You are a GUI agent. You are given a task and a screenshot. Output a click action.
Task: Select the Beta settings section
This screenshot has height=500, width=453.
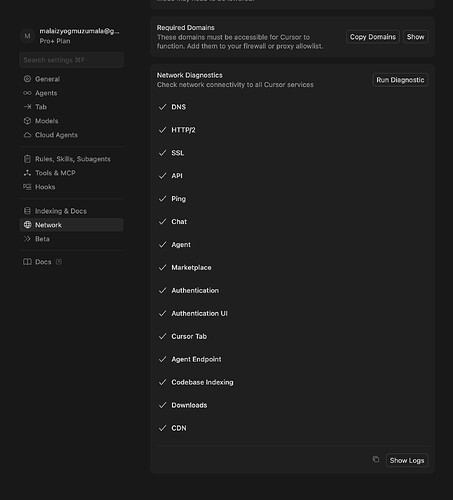(x=71, y=239)
